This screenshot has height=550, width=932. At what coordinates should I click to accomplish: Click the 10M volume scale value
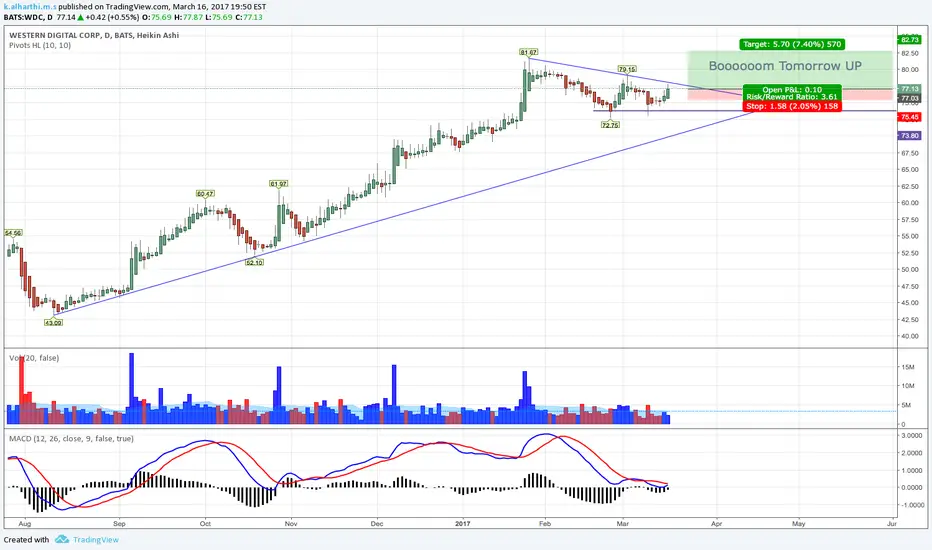[x=907, y=386]
